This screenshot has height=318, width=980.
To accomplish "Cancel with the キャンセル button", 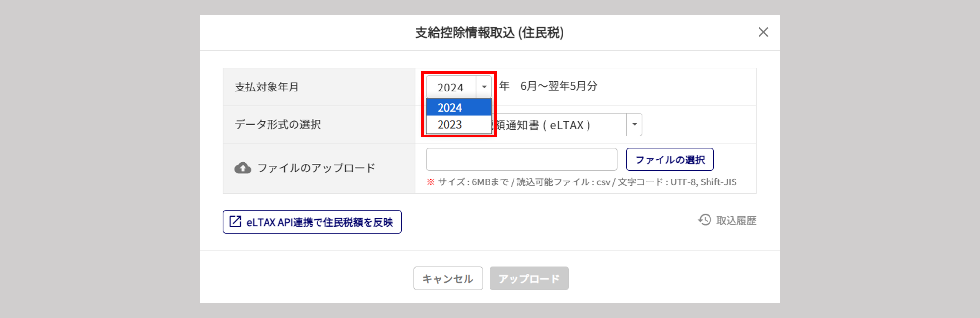I will [x=448, y=278].
